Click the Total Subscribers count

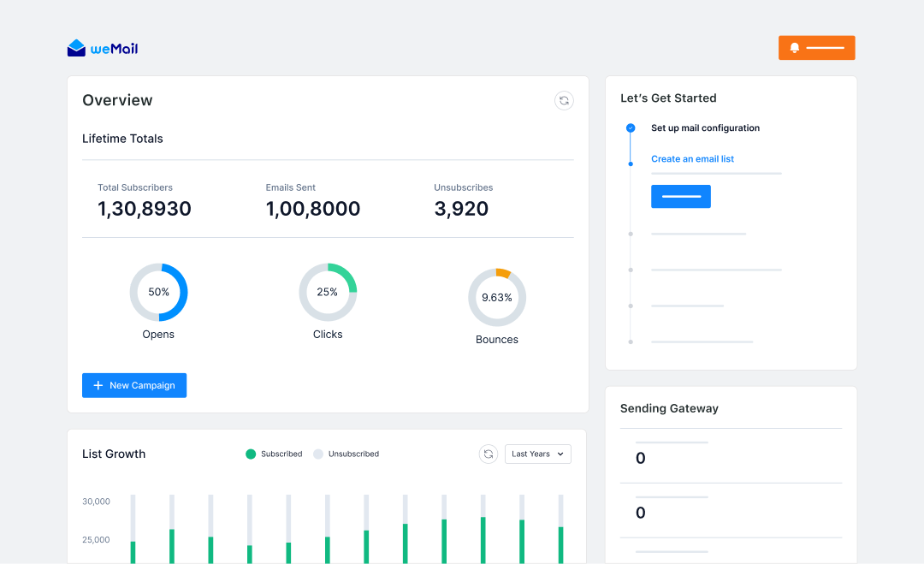[145, 209]
